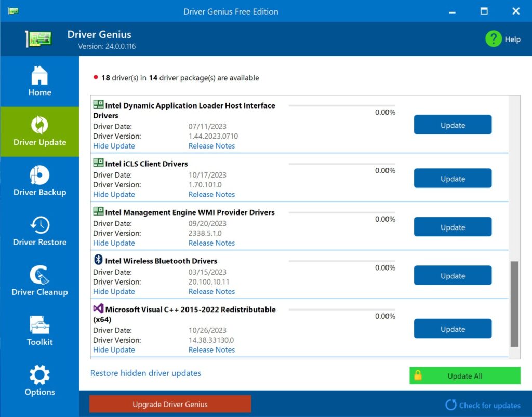Click the green Update All button
The height and width of the screenshot is (417, 532).
[x=465, y=375]
